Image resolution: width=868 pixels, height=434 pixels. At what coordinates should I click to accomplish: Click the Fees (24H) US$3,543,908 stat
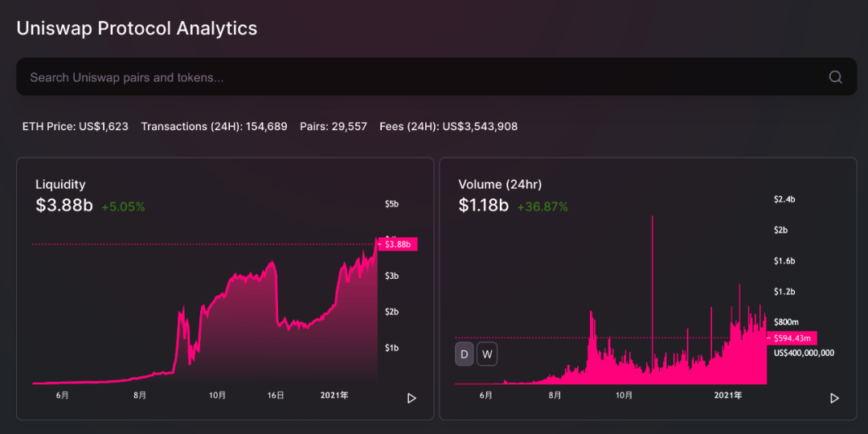point(448,126)
